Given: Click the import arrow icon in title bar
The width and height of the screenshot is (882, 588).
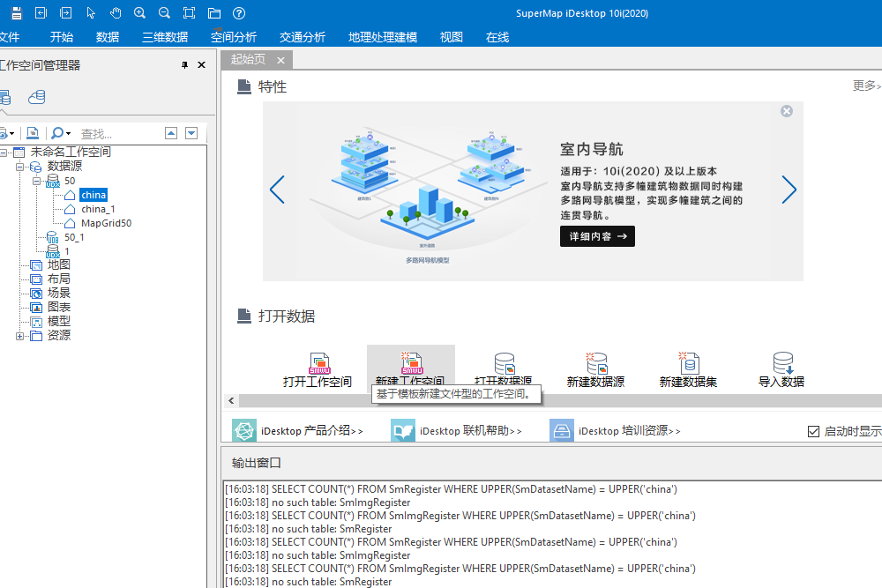Looking at the screenshot, I should pyautogui.click(x=41, y=13).
